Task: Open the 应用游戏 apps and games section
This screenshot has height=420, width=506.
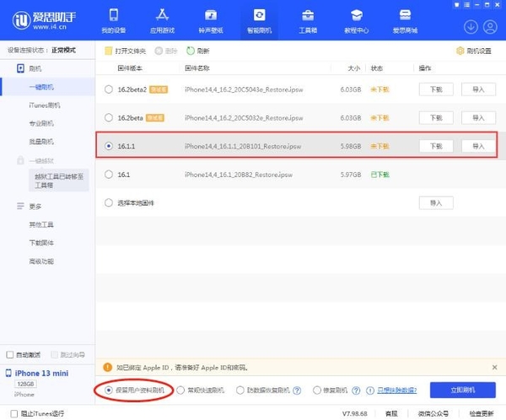Action: (x=162, y=20)
